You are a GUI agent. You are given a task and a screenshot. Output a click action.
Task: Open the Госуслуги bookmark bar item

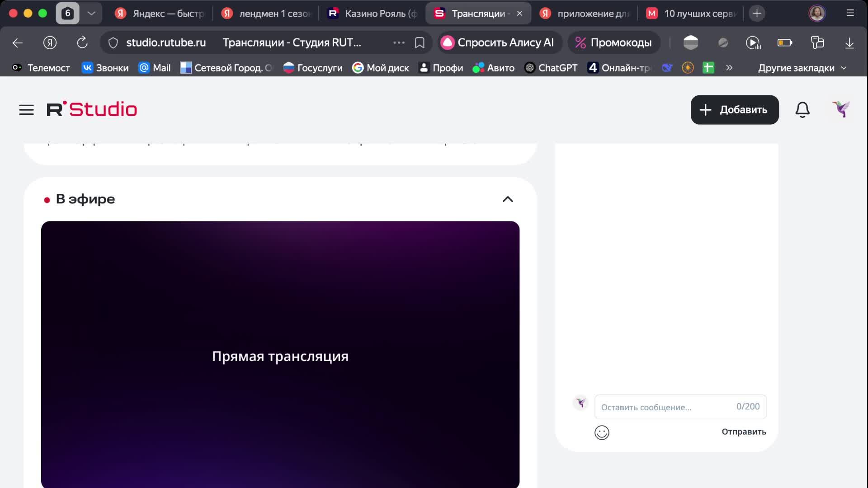tap(312, 67)
